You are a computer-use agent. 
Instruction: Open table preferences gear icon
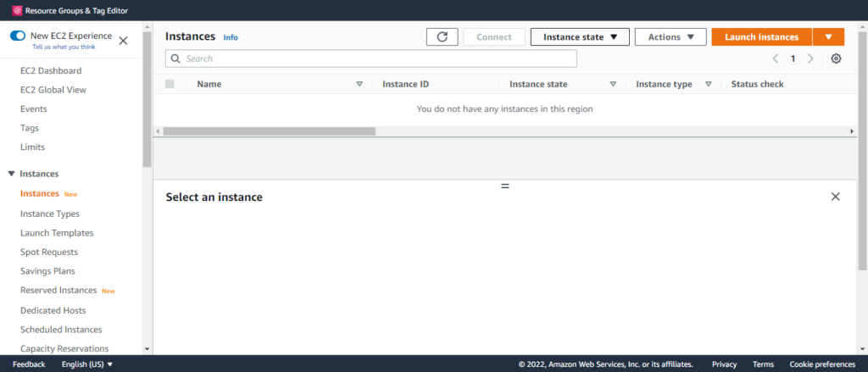(836, 58)
